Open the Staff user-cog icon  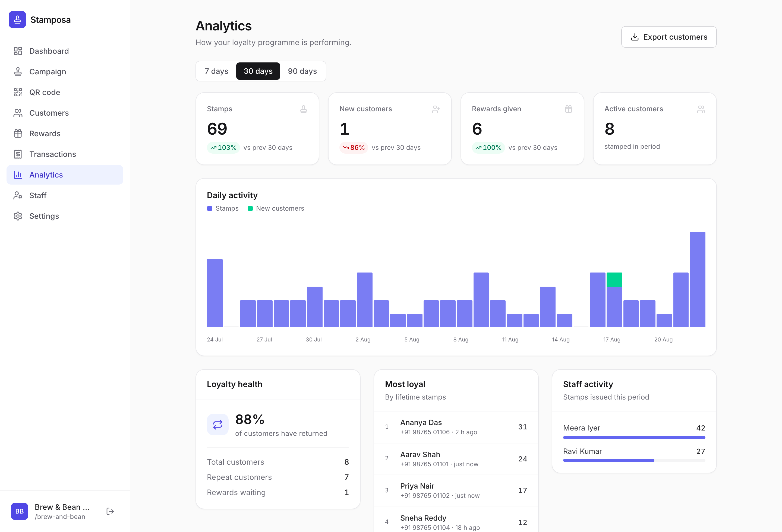[x=18, y=195]
